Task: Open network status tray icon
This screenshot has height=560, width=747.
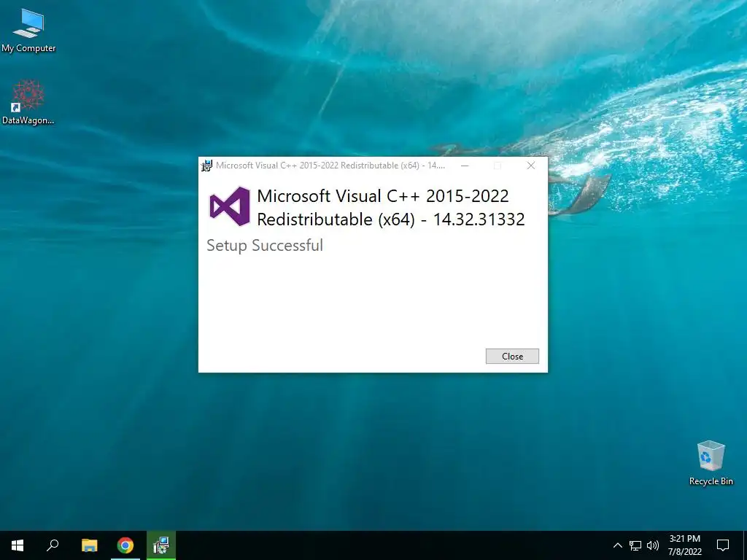Action: coord(635,545)
